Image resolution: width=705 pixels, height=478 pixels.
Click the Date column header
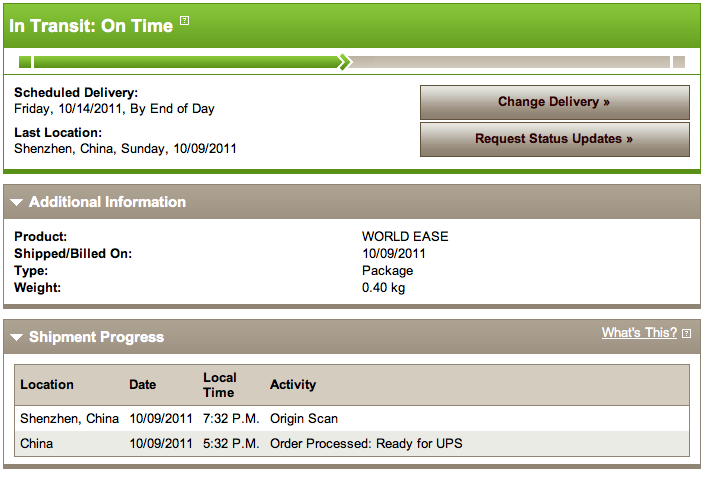tap(143, 384)
